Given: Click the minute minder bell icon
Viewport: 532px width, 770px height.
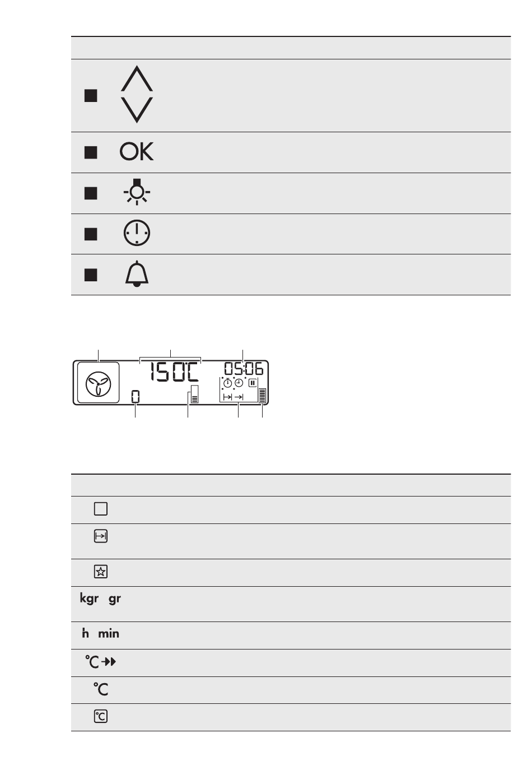Looking at the screenshot, I should (137, 275).
